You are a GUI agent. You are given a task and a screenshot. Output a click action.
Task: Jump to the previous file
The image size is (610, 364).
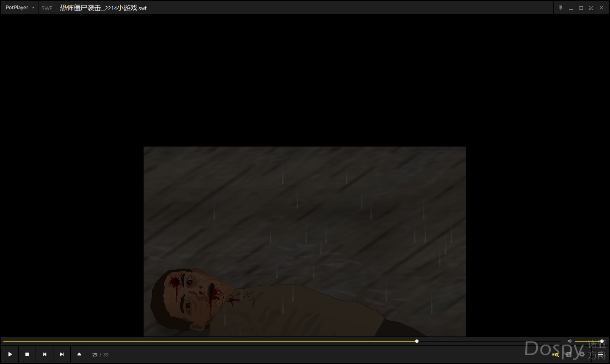tap(44, 354)
